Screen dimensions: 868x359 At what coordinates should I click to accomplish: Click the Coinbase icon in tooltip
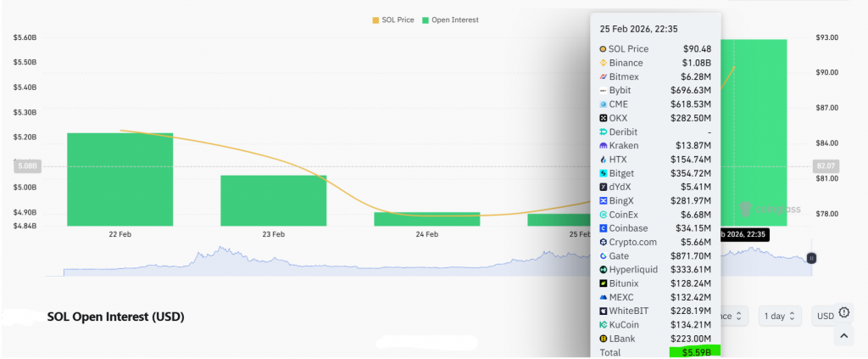coord(603,228)
